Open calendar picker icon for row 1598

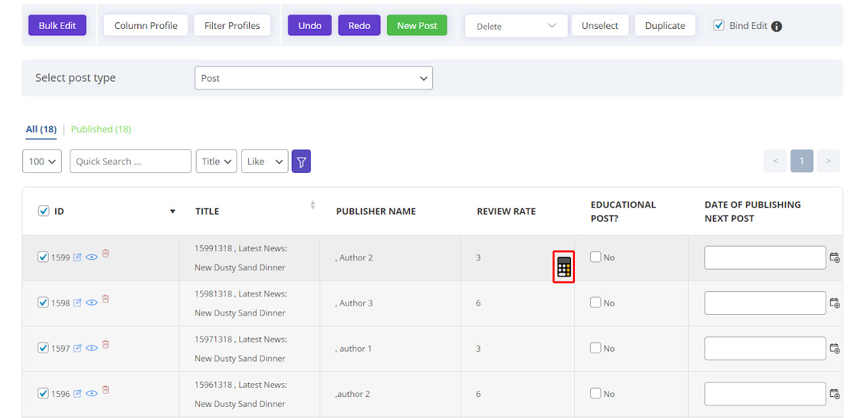pyautogui.click(x=834, y=303)
